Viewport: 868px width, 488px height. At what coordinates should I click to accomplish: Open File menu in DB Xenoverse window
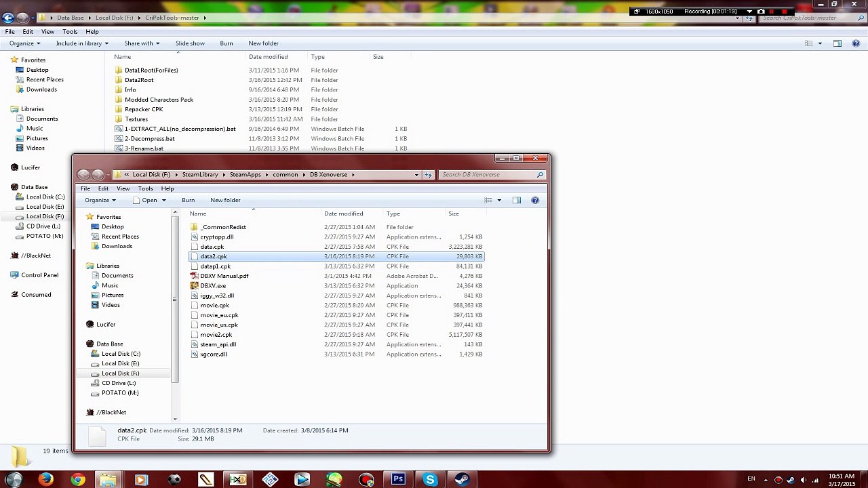[85, 188]
